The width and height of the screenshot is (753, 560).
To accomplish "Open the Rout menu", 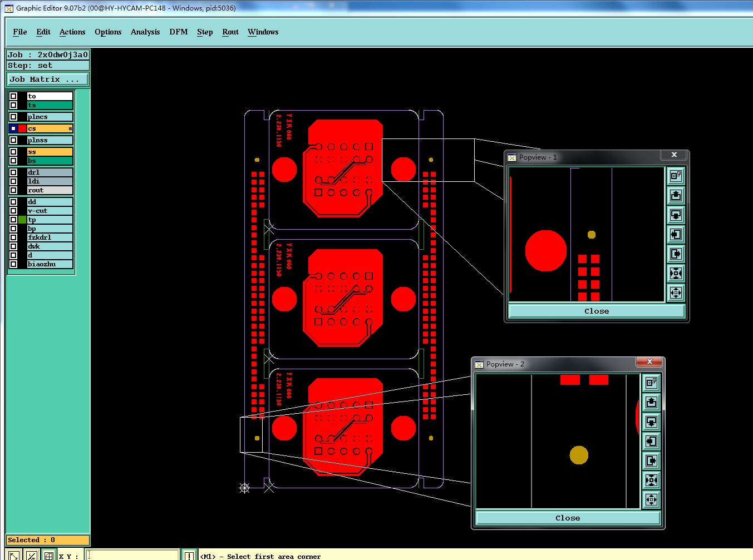I will coord(230,32).
